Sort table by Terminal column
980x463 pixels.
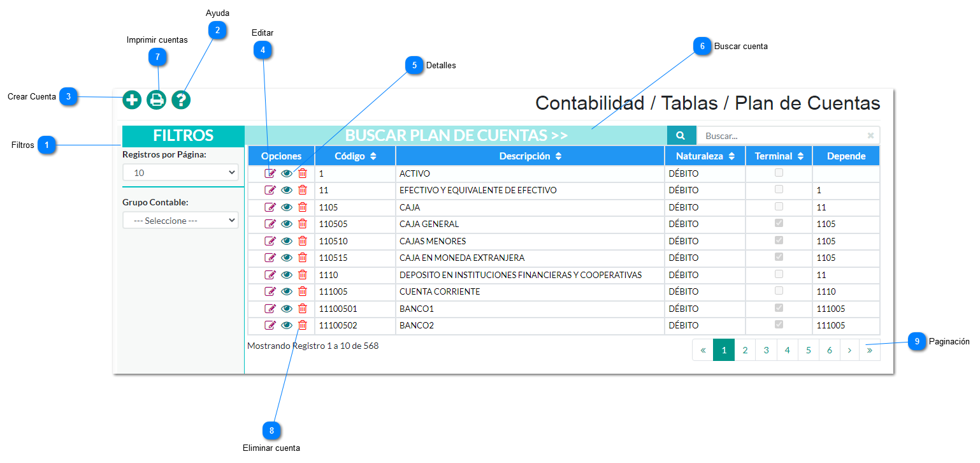tap(779, 156)
